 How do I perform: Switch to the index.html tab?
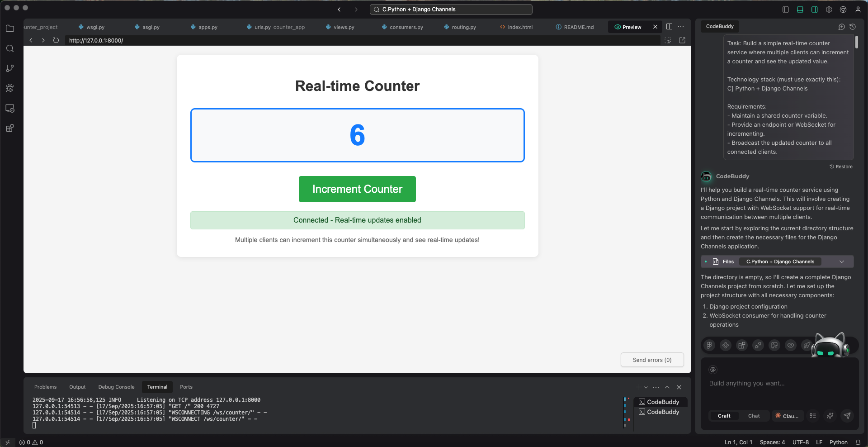pos(516,27)
